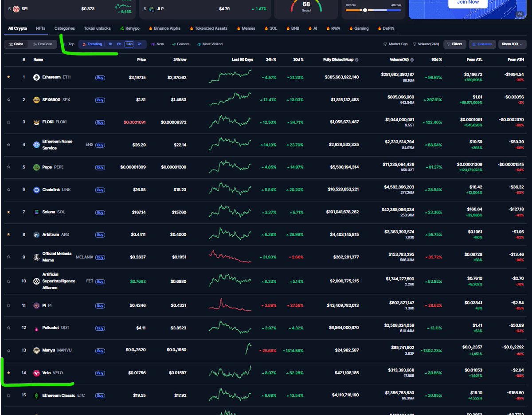Click the Artificial Superintelligence Alliance logo

click(x=36, y=281)
